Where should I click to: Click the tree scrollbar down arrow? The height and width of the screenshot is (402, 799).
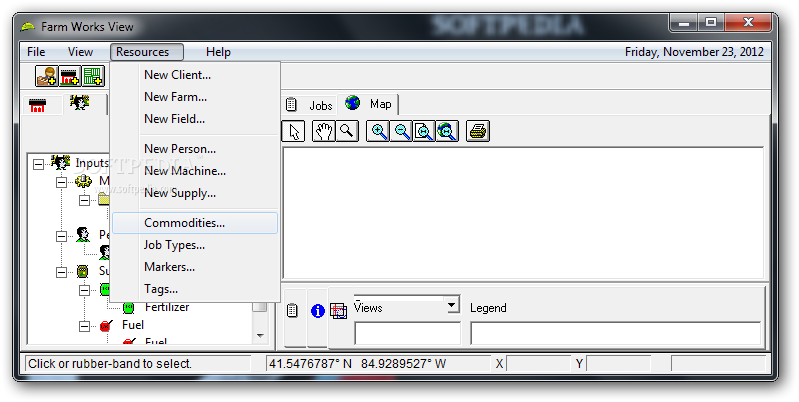click(260, 336)
